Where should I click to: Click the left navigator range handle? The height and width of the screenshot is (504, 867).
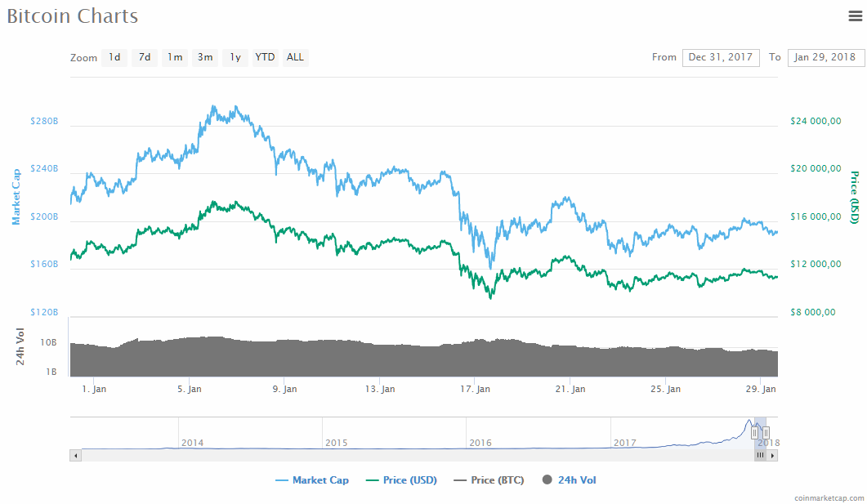point(755,433)
